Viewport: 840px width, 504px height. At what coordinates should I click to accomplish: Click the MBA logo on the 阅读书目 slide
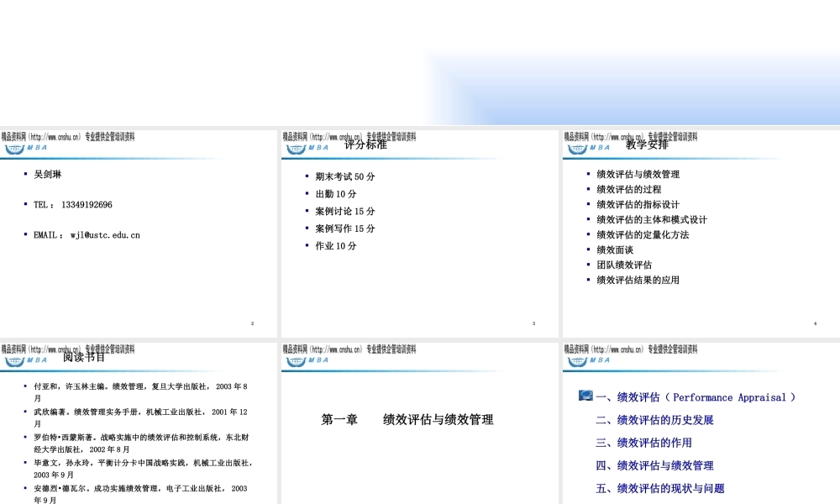pyautogui.click(x=26, y=361)
